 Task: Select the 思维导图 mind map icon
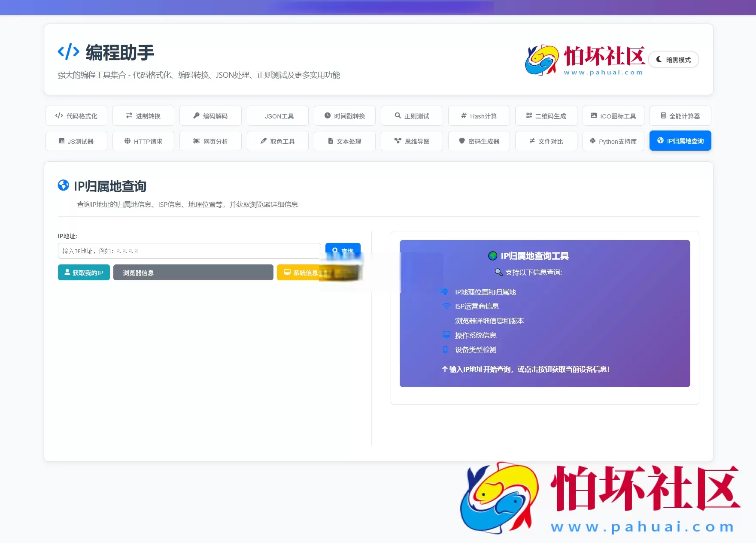tap(398, 141)
